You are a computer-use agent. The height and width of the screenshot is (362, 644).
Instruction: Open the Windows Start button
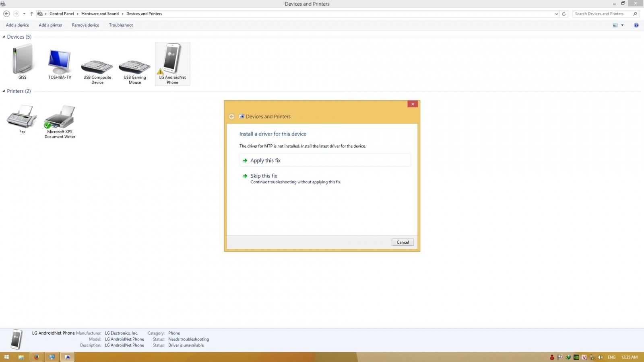[6, 357]
